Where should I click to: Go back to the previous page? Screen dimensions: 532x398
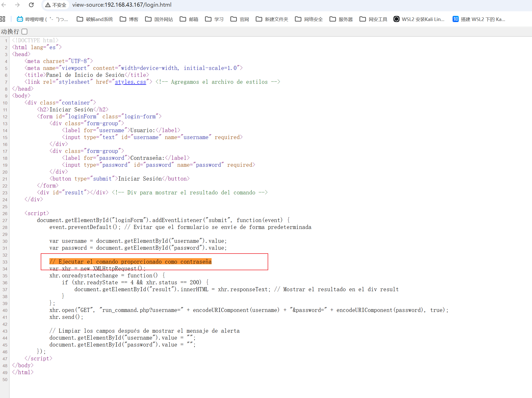click(4, 5)
